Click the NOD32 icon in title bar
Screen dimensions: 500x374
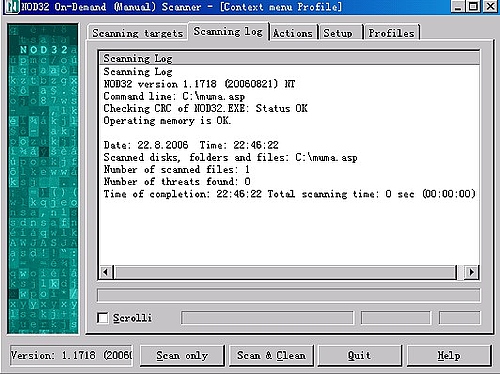[12, 7]
